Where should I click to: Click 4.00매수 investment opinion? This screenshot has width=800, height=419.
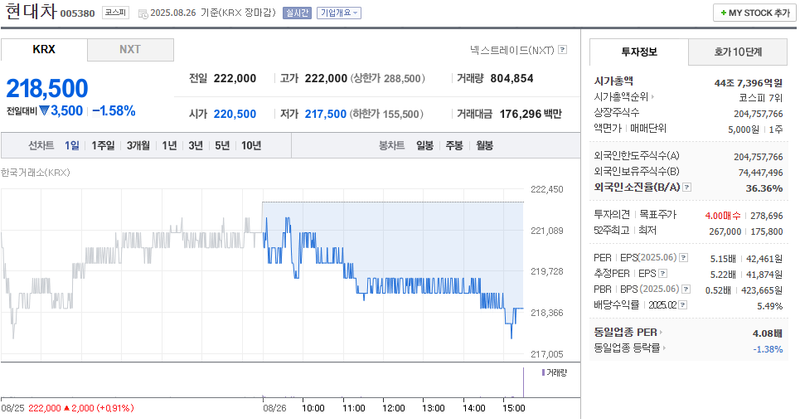[722, 216]
